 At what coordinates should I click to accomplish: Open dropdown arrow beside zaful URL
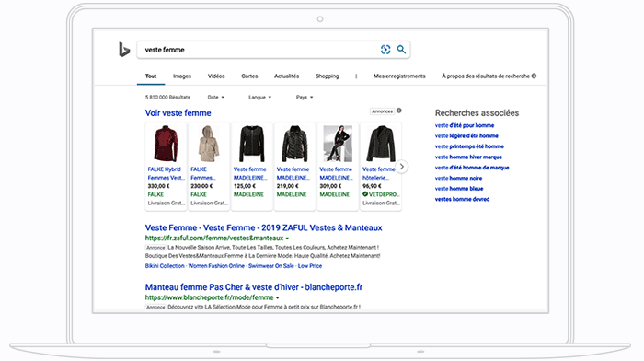(x=287, y=239)
